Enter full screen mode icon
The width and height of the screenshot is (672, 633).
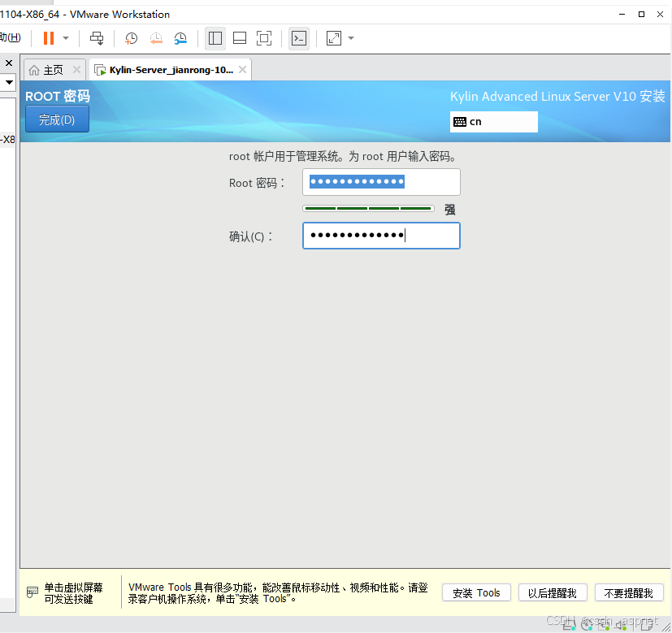264,38
